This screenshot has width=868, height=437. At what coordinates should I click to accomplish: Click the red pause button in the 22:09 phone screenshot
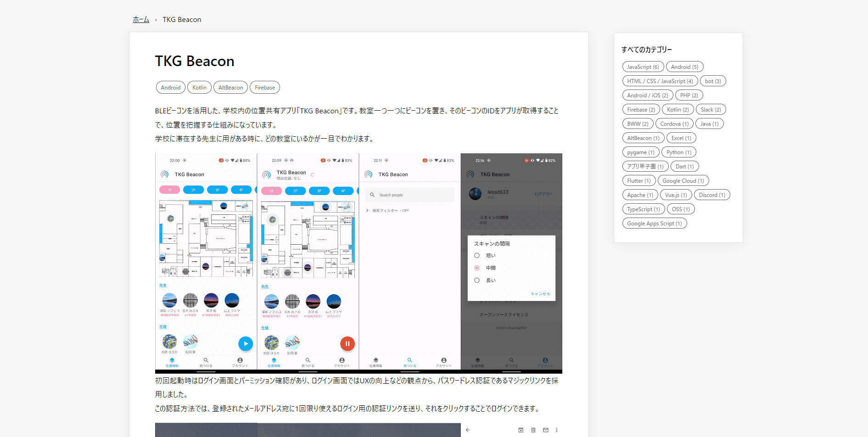[347, 343]
